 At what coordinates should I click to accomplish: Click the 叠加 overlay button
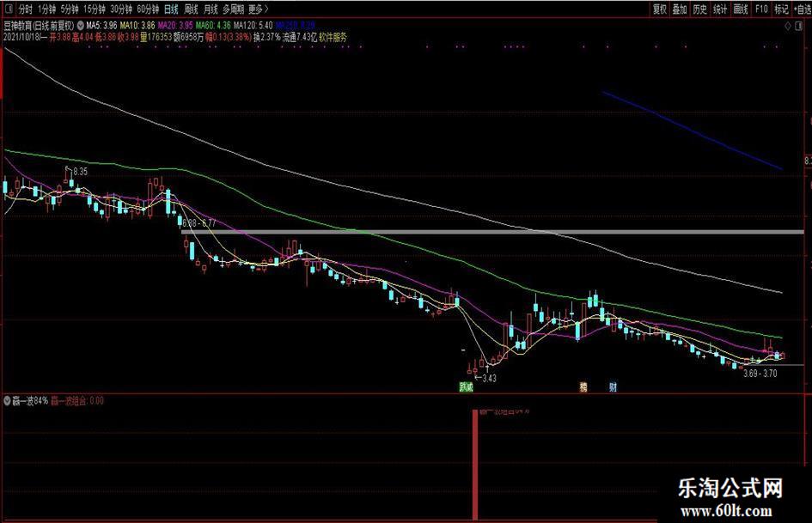click(680, 9)
